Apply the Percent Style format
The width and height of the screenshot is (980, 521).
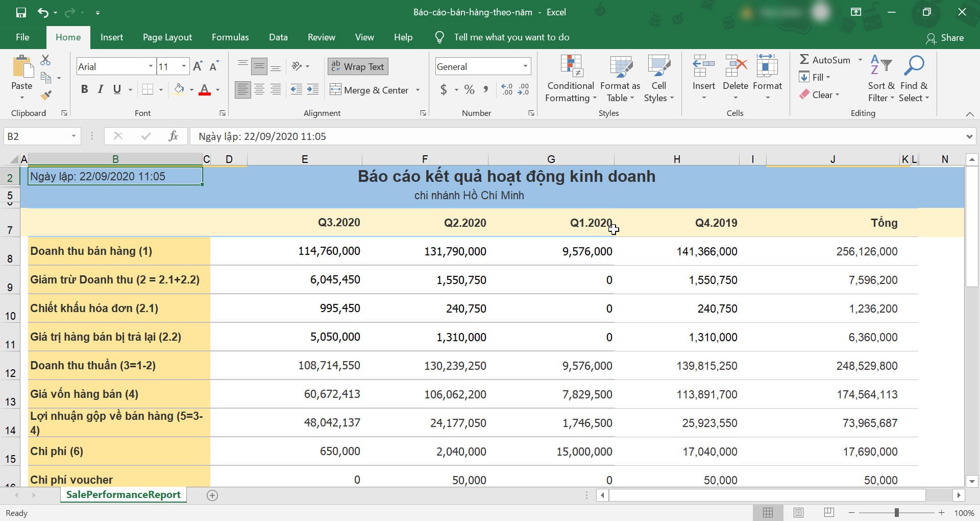(469, 89)
